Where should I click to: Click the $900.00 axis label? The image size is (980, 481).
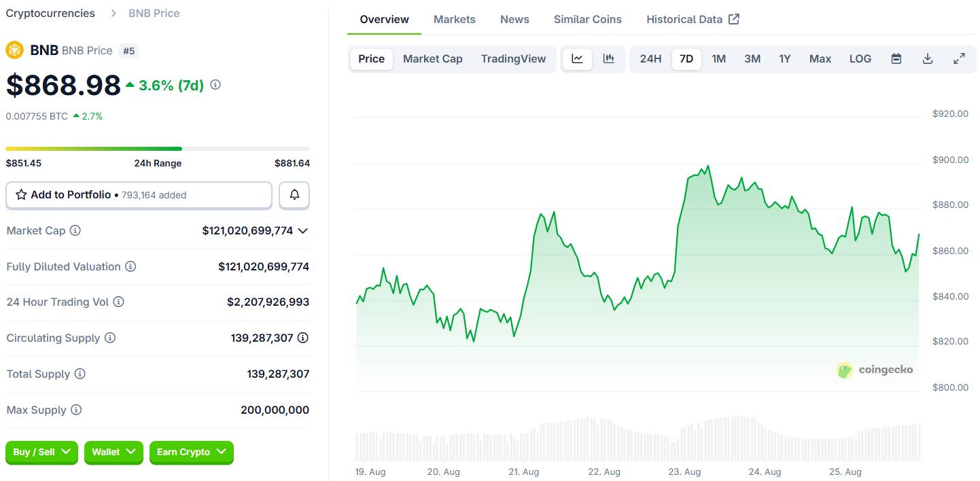click(951, 160)
